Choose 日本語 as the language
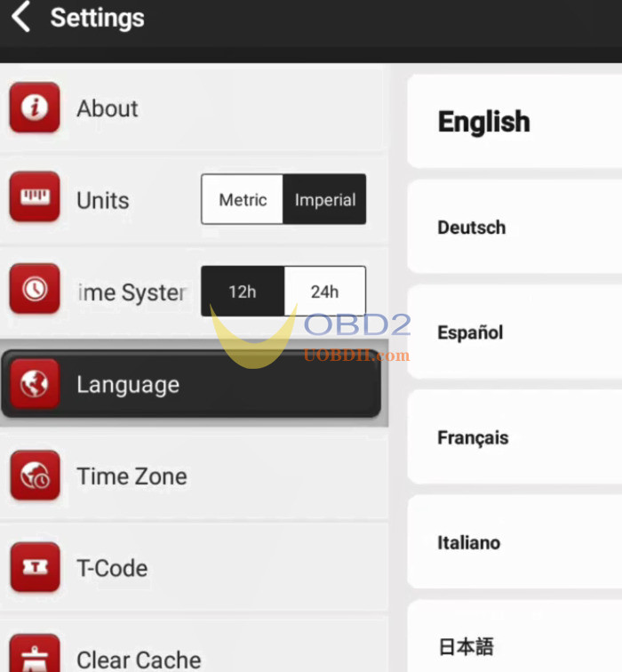 (x=514, y=638)
